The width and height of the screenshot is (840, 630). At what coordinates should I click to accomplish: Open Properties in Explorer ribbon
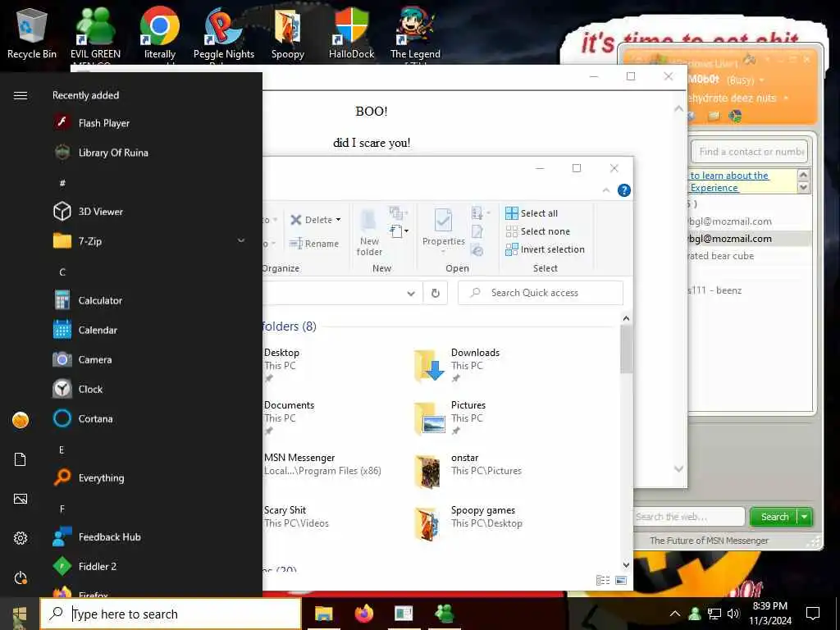click(443, 229)
